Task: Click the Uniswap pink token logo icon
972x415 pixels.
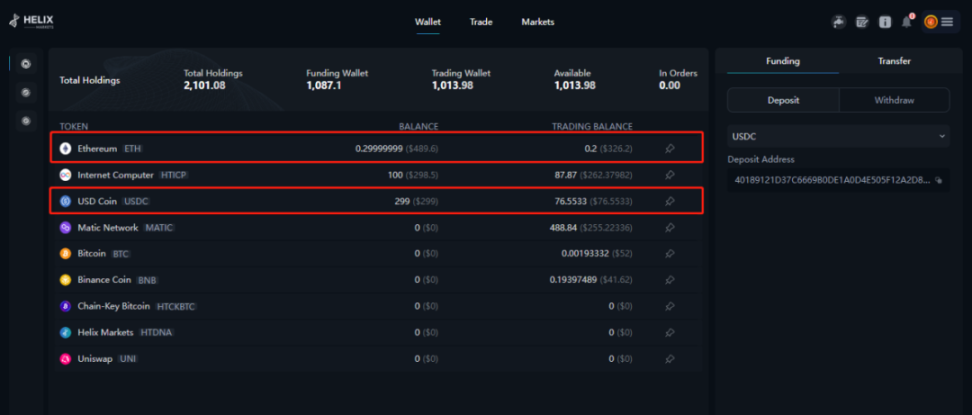Action: click(x=65, y=359)
